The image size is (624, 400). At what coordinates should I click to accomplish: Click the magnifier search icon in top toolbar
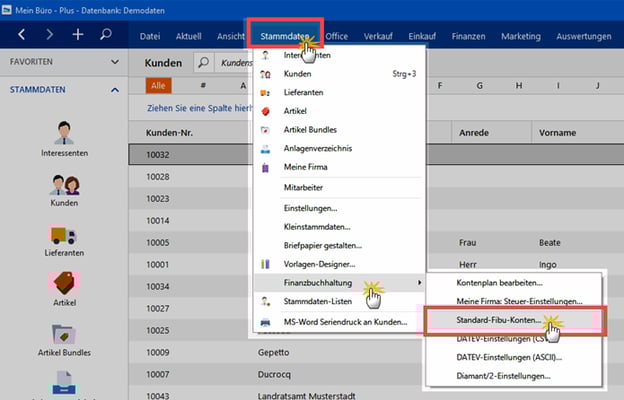tap(106, 35)
